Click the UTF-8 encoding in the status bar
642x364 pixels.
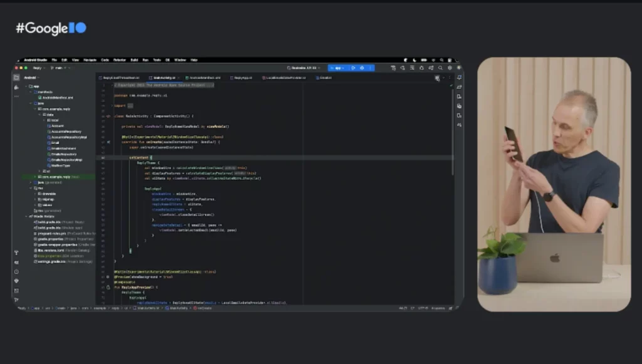coord(423,308)
